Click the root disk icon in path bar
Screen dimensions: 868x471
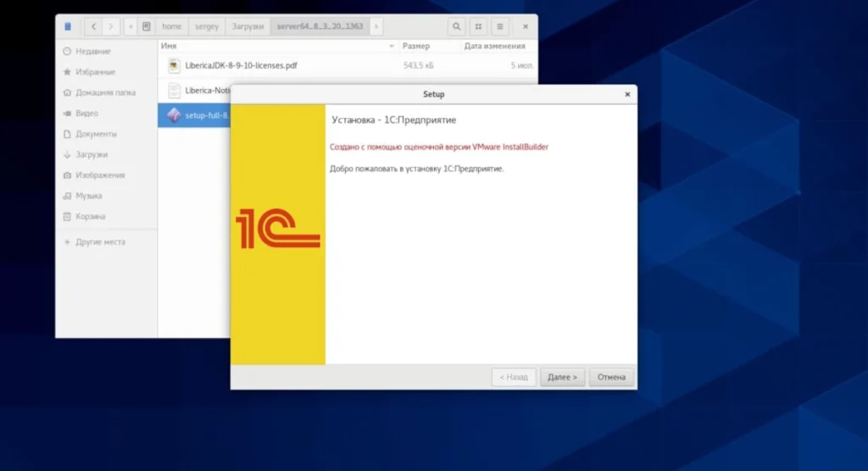coord(146,26)
